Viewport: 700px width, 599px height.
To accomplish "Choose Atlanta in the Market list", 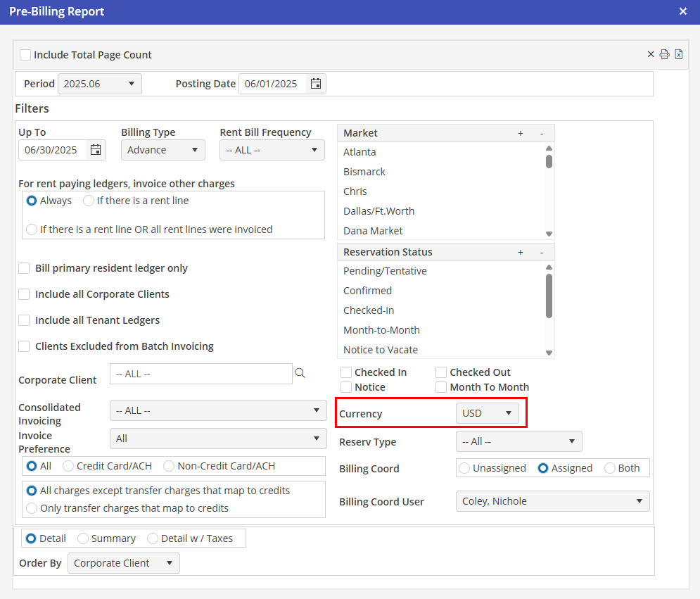I will pos(359,152).
